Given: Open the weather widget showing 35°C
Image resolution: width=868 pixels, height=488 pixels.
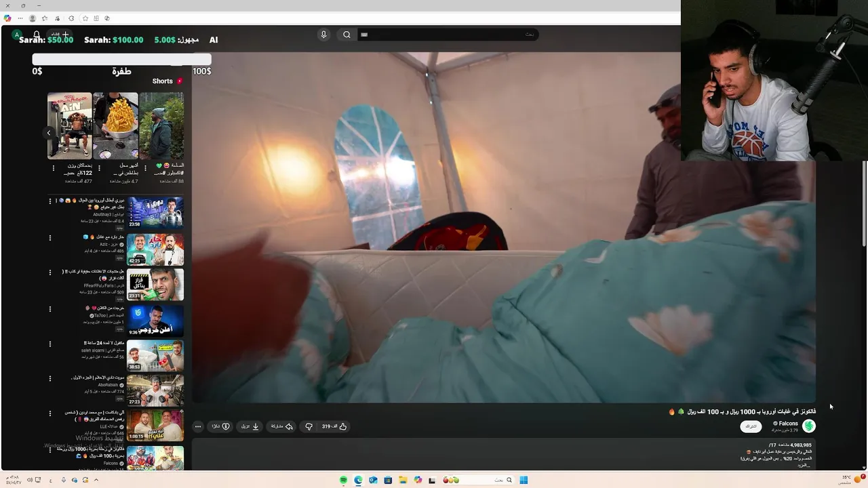Looking at the screenshot, I should [851, 479].
